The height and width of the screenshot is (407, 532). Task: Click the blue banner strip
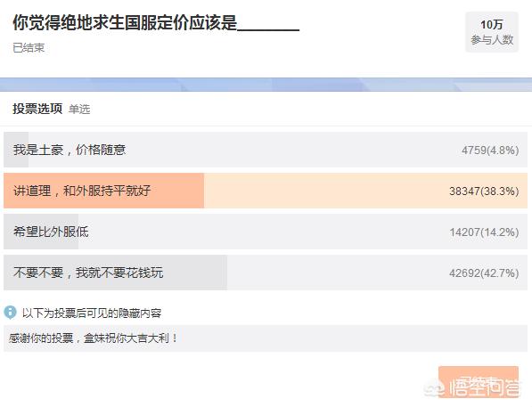pos(266,85)
